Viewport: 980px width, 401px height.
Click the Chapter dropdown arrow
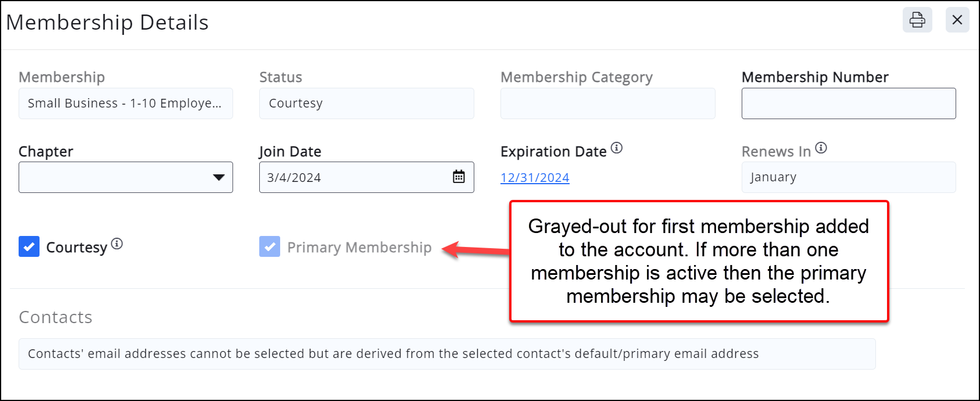click(219, 177)
